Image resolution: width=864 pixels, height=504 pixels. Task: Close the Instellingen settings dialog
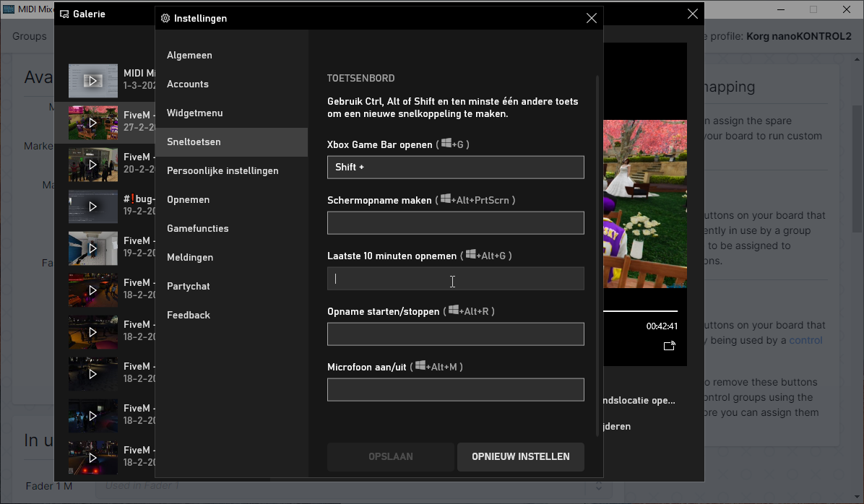pos(591,18)
